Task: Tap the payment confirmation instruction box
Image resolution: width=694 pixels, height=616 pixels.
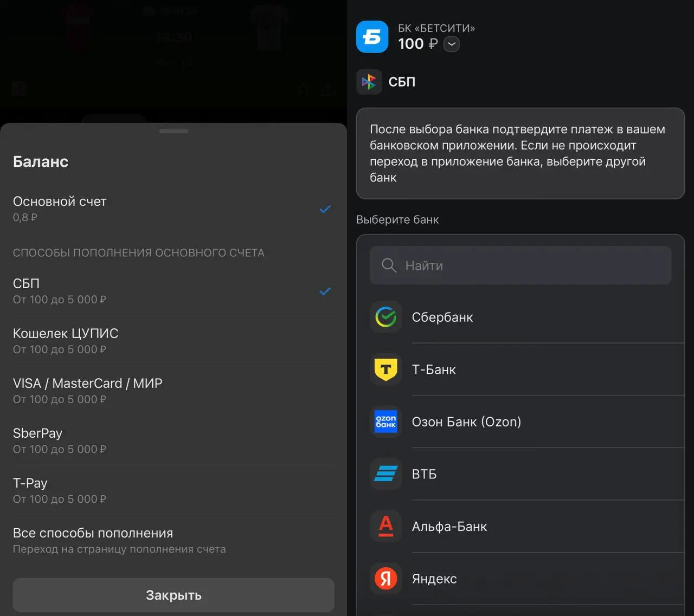Action: 520,153
